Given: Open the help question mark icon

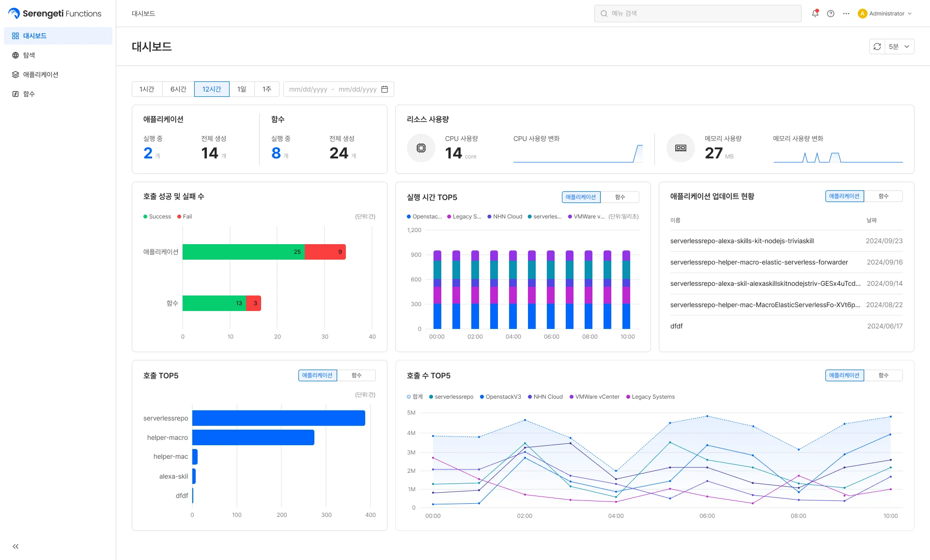Looking at the screenshot, I should 831,14.
